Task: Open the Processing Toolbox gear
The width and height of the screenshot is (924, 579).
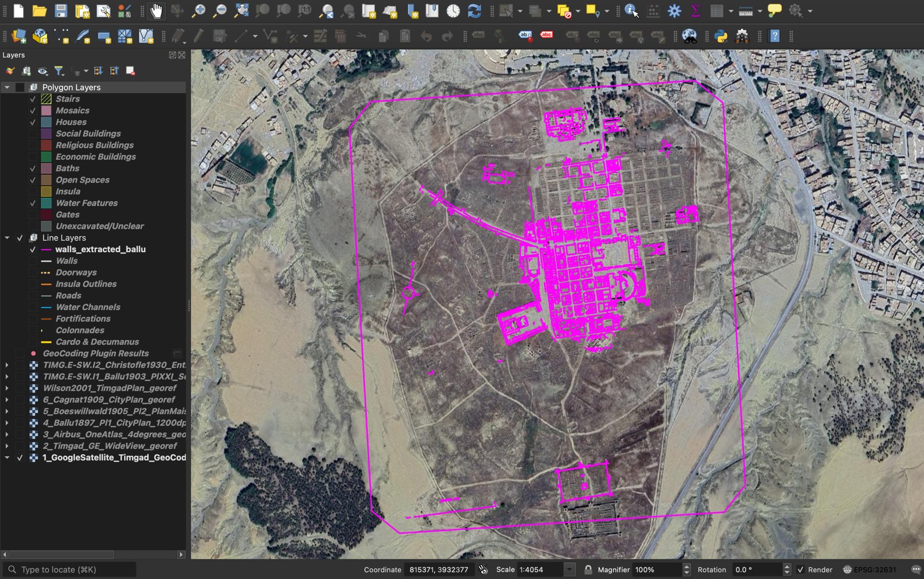Action: tap(674, 10)
